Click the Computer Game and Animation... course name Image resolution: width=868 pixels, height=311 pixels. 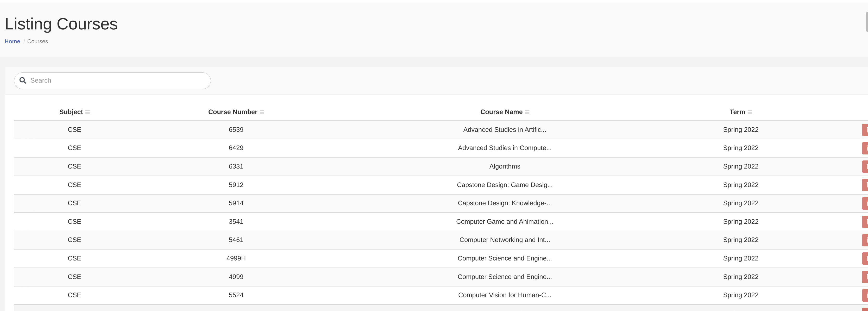tap(504, 222)
